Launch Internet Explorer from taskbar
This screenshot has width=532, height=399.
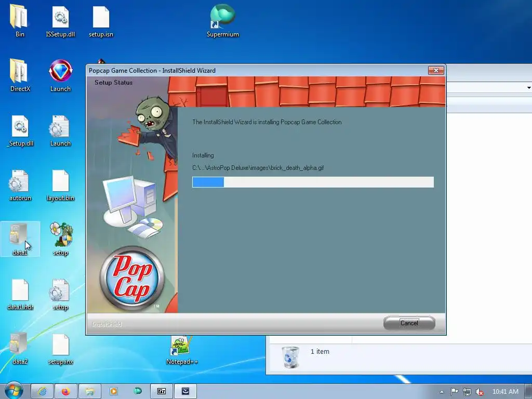pyautogui.click(x=42, y=392)
